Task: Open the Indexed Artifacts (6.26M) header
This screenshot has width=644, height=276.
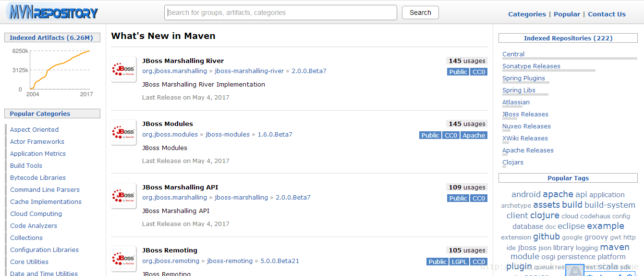Action: 51,38
